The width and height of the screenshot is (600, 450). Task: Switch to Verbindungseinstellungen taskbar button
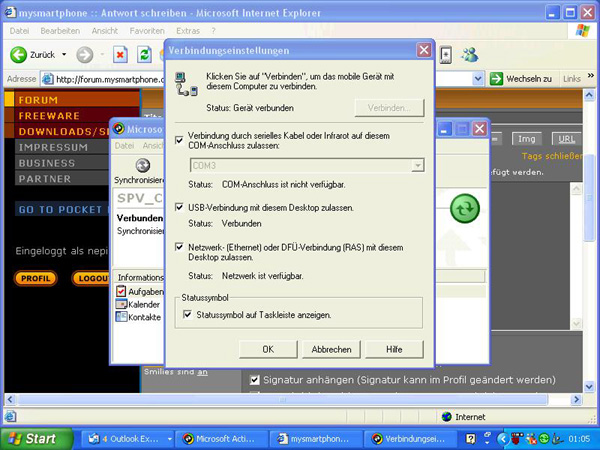tap(411, 439)
